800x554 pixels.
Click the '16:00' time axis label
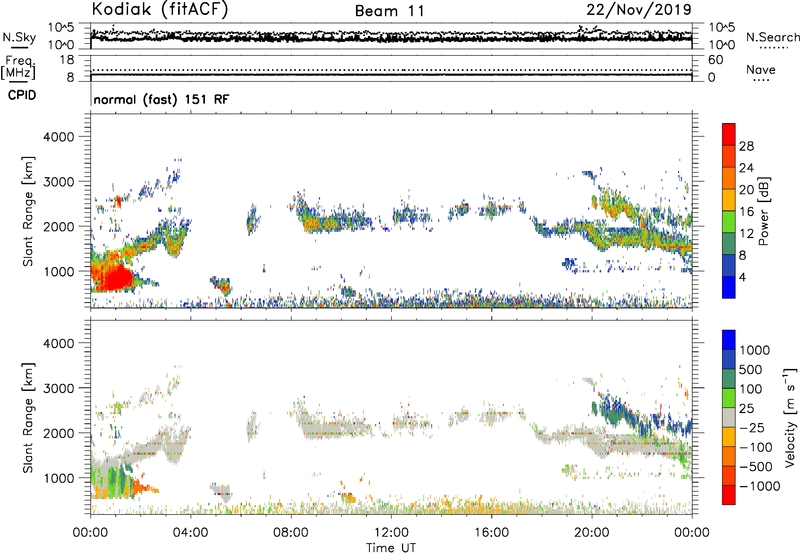click(491, 533)
